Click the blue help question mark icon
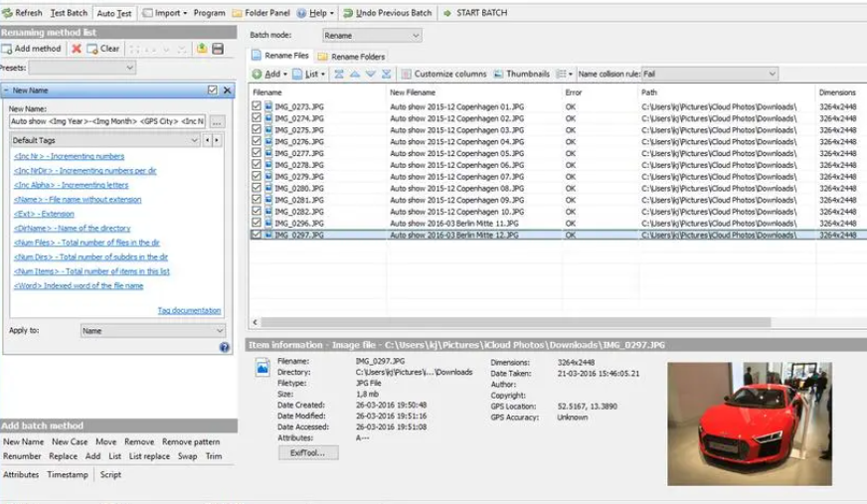The image size is (867, 504). tap(224, 347)
